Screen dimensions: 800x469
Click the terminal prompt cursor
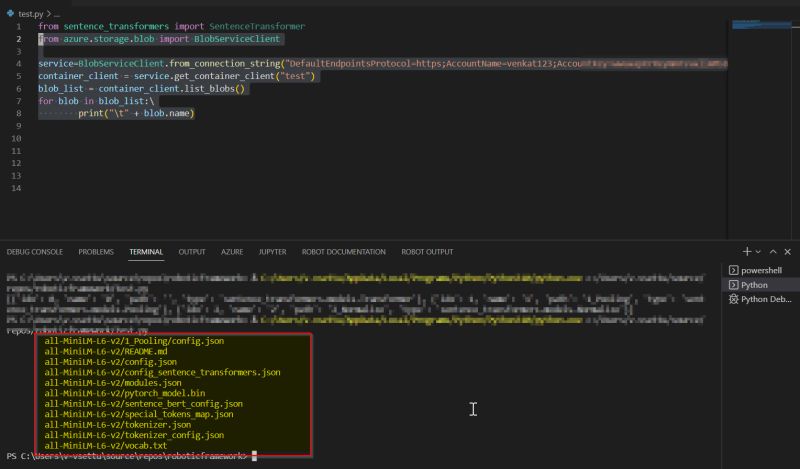(255, 456)
